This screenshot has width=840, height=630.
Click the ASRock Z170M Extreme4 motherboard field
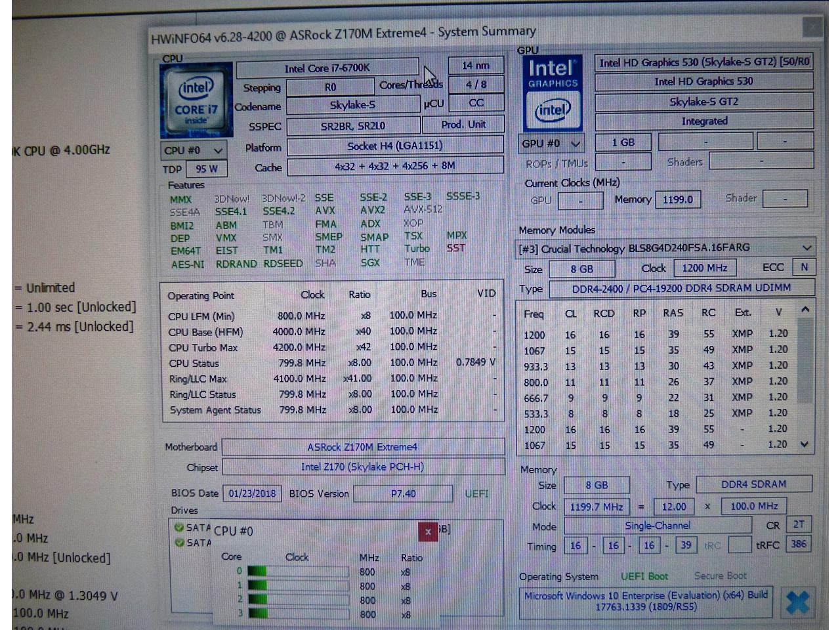[362, 447]
